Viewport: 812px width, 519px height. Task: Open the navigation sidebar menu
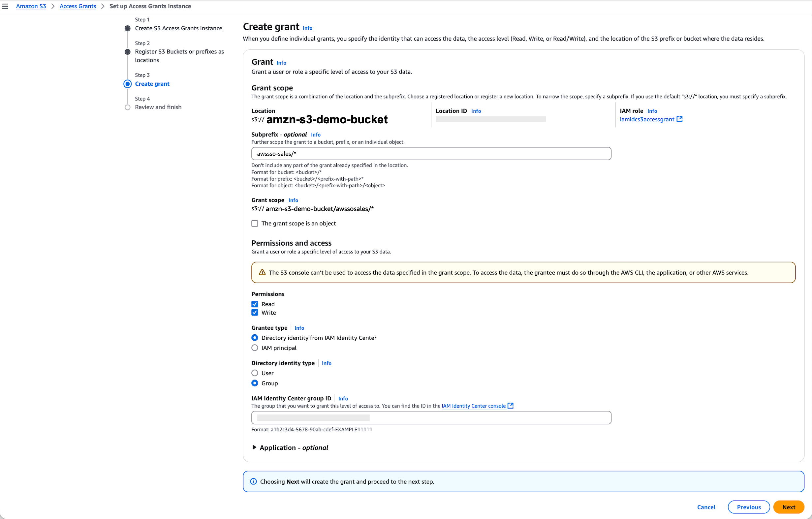5,6
